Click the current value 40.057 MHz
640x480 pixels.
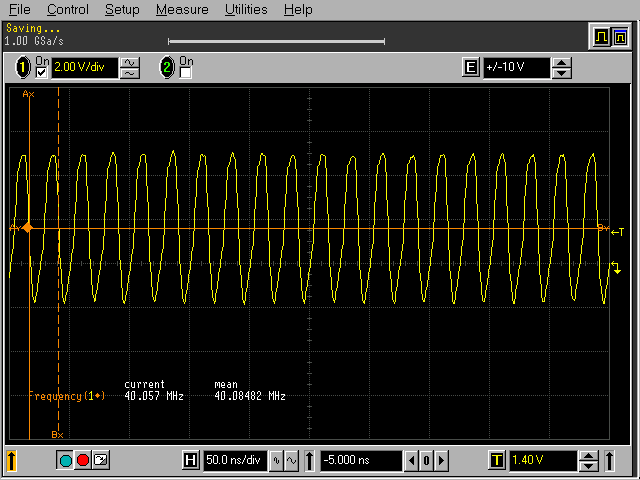154,396
